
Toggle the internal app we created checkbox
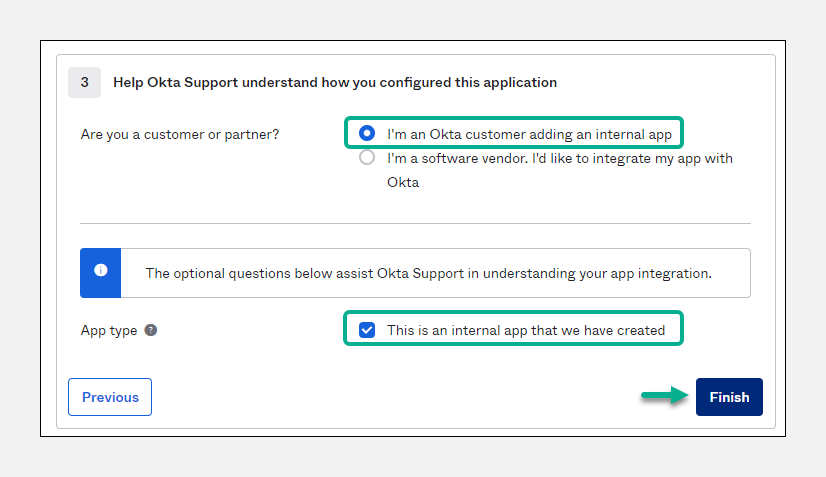tap(367, 329)
